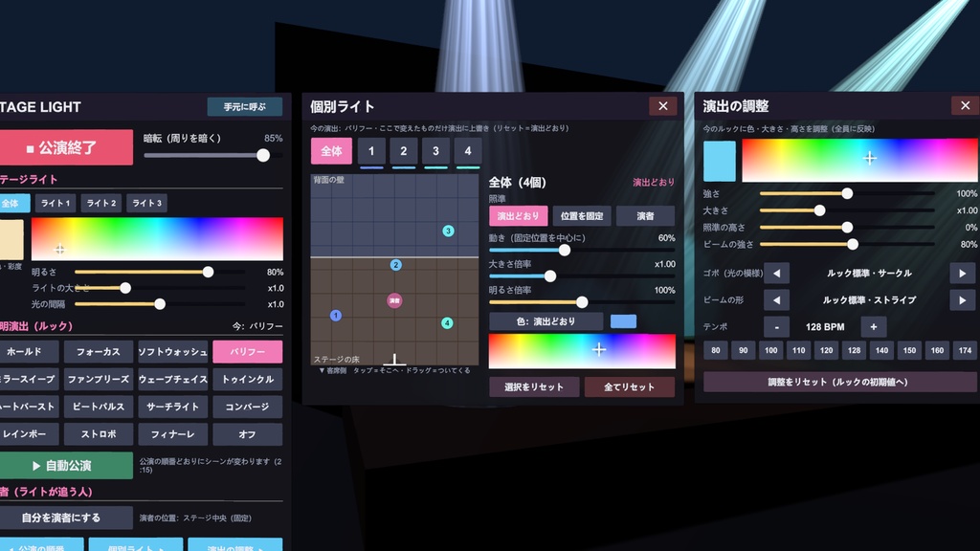Viewport: 980px width, 551px height.
Task: Switch to light tab 3
Action: point(435,151)
